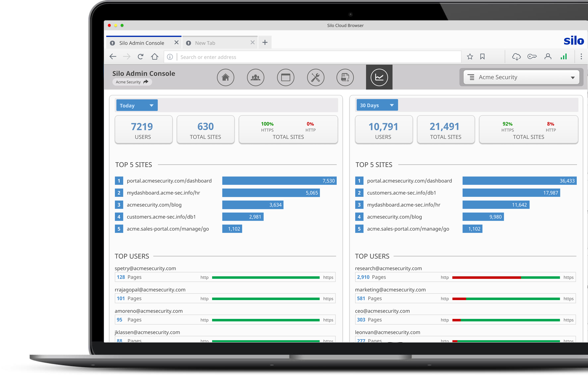Image resolution: width=588 pixels, height=375 pixels.
Task: Click the 581 Pages count
Action: [x=369, y=298]
